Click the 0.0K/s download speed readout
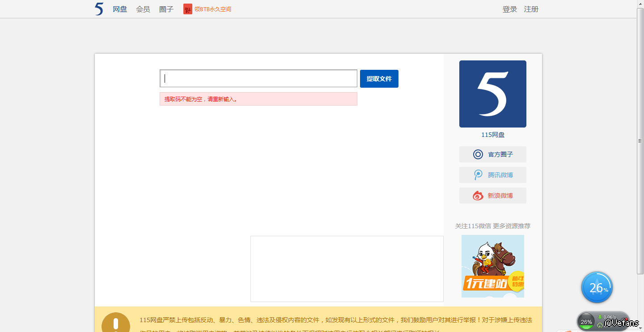 (x=609, y=317)
